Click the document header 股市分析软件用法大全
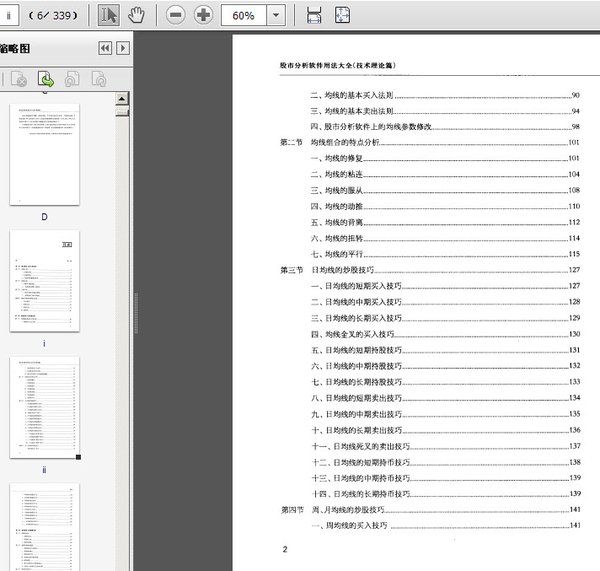This screenshot has width=600, height=571. point(338,65)
